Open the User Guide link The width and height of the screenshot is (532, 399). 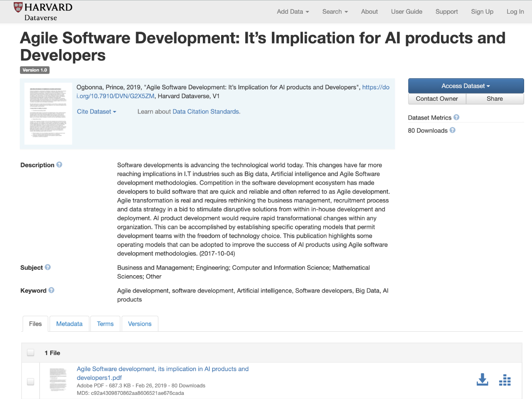pos(406,12)
